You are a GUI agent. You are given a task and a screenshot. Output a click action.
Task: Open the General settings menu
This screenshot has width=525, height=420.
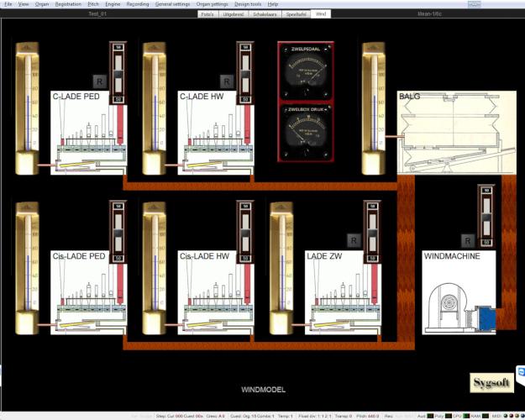pos(172,4)
